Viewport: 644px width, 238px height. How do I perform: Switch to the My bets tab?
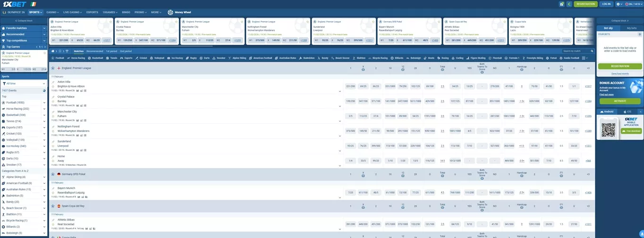click(x=631, y=28)
